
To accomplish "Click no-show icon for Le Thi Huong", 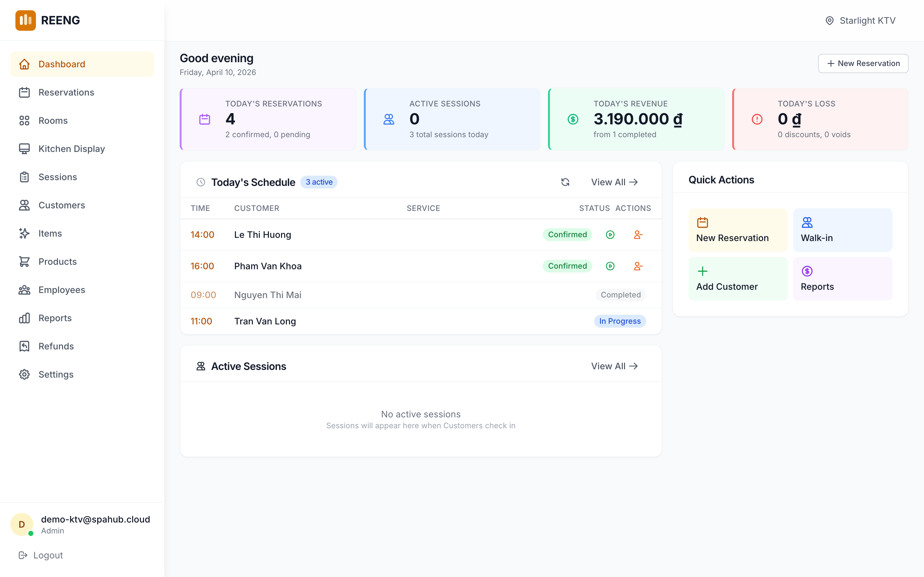I will [638, 235].
